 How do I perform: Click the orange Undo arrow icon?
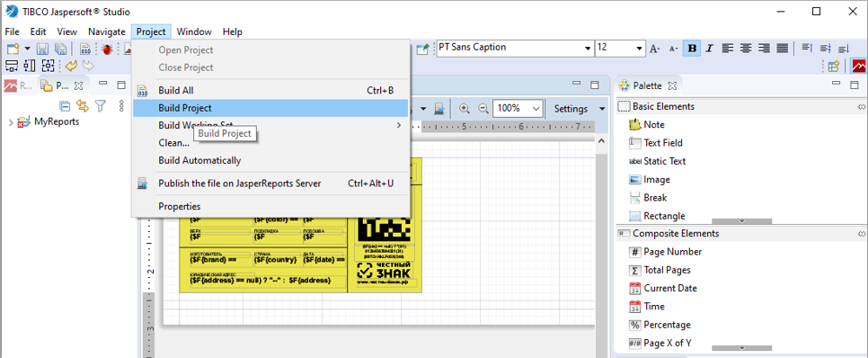pyautogui.click(x=71, y=67)
